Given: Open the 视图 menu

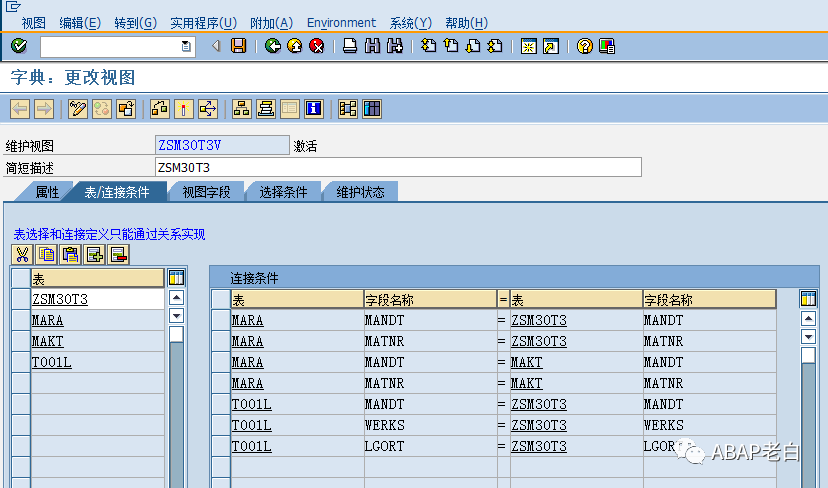Looking at the screenshot, I should [33, 23].
